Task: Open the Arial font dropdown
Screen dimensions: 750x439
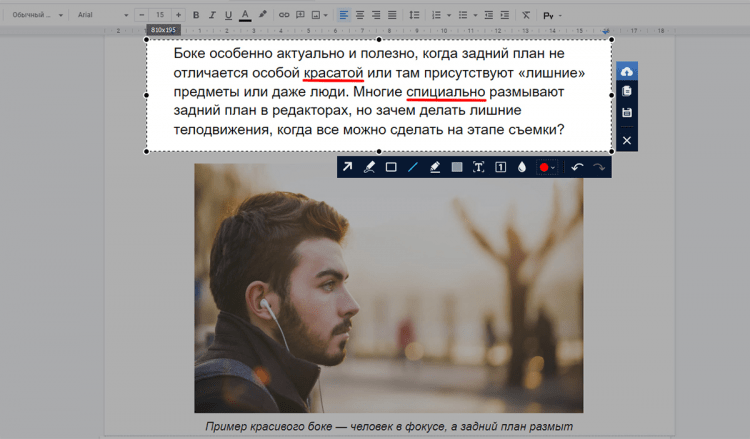Action: click(99, 15)
